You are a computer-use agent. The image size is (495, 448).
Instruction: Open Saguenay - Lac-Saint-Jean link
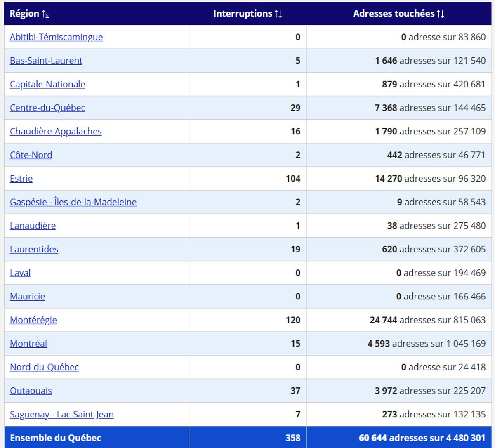pos(61,414)
